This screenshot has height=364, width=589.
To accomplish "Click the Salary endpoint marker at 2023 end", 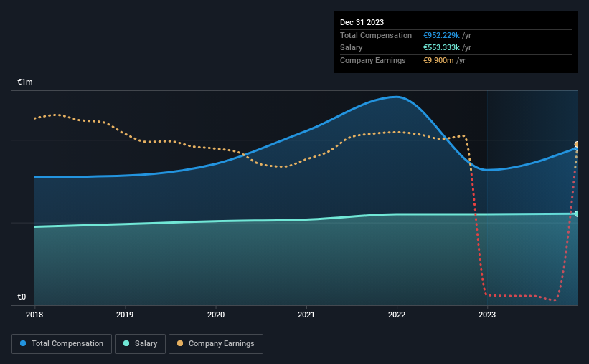I will 577,214.
